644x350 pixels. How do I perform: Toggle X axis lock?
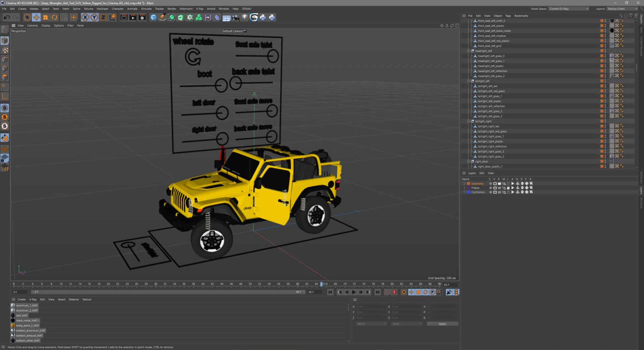click(x=85, y=17)
